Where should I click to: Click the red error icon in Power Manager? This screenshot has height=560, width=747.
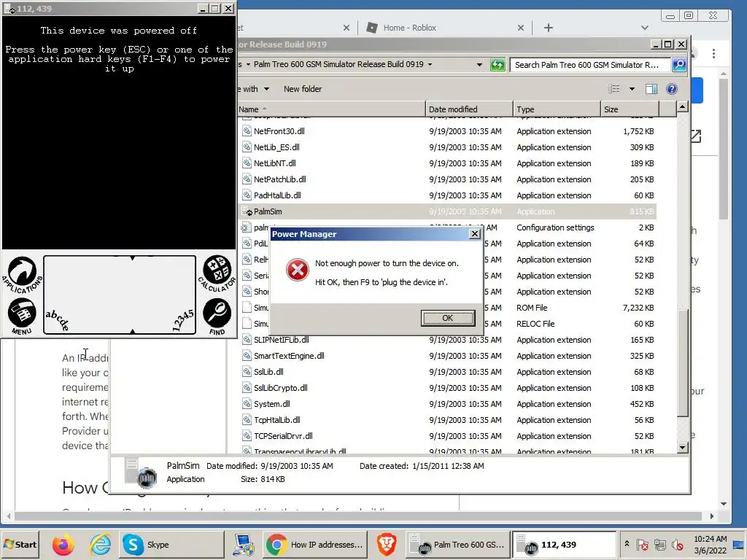(x=298, y=271)
